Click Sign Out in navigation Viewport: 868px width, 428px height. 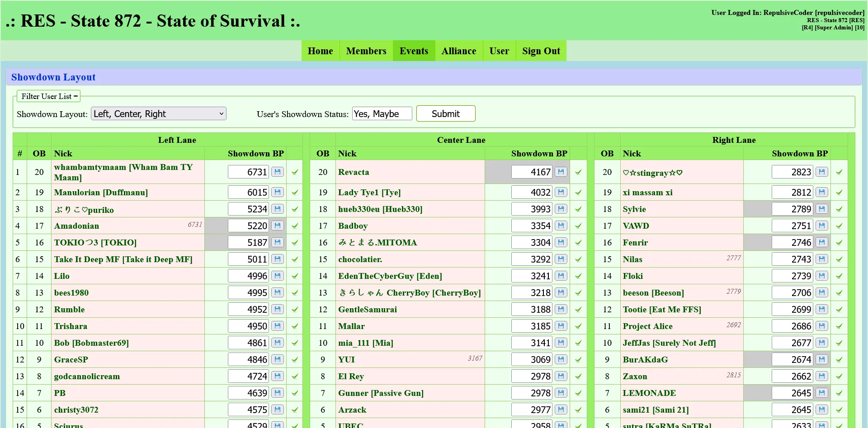click(x=541, y=51)
